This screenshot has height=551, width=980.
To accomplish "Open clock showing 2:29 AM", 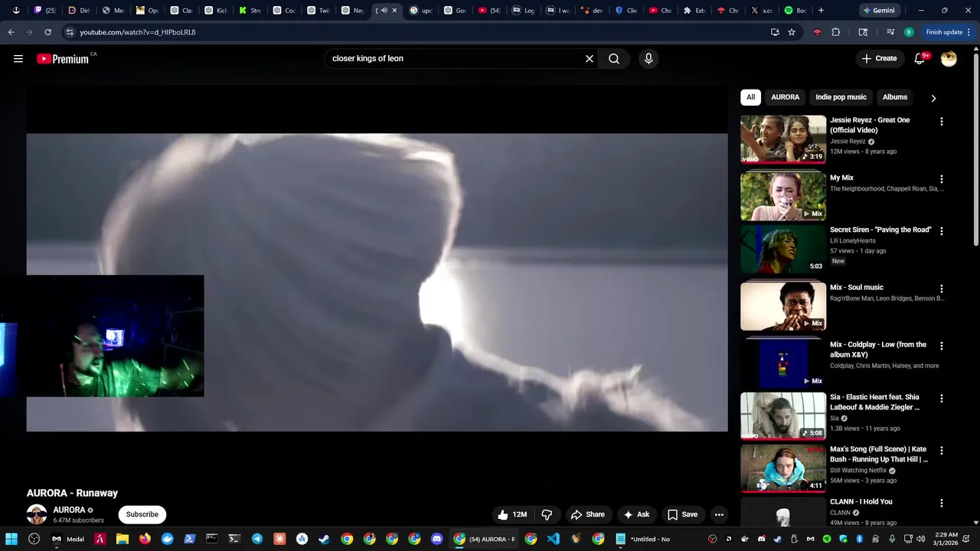I will [946, 539].
